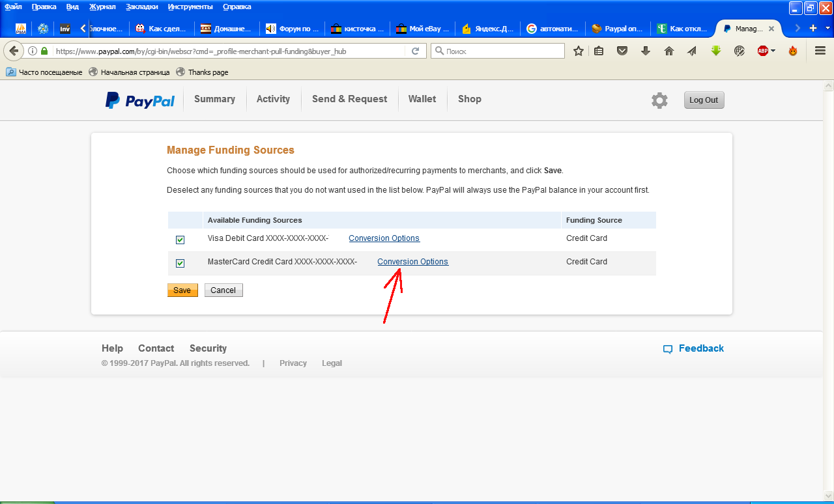Open the Shop page

click(x=470, y=99)
